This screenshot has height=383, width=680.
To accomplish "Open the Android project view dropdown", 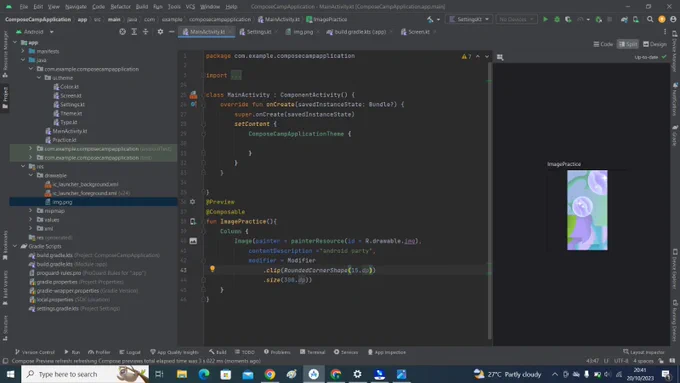I will click(35, 32).
